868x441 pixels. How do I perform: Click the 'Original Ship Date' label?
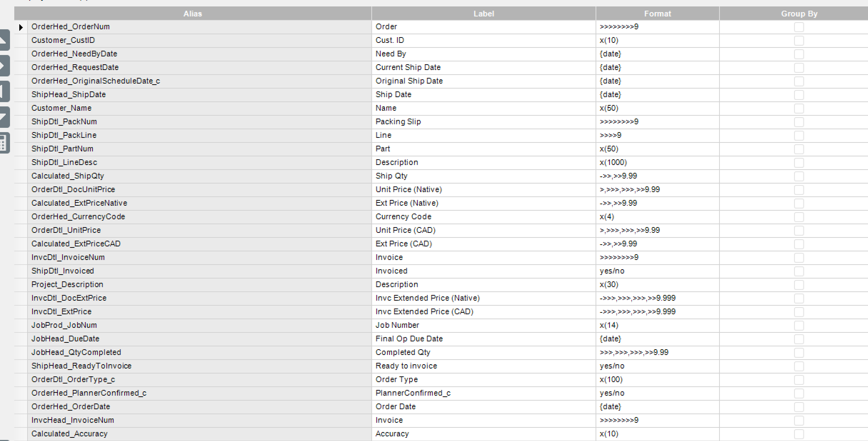click(x=484, y=81)
